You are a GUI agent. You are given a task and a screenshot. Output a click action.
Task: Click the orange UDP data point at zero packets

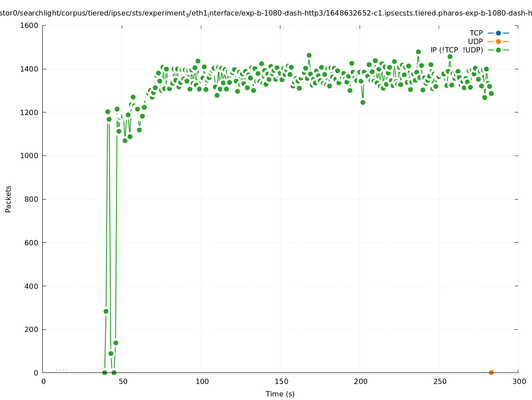point(491,372)
